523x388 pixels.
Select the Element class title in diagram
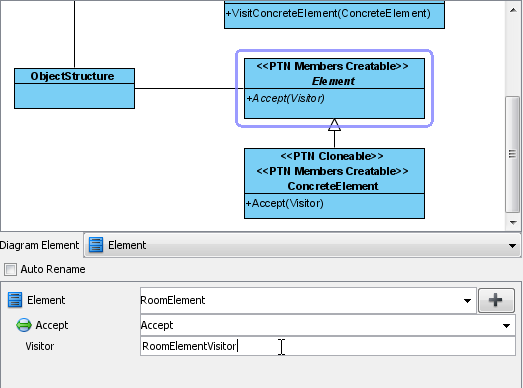(333, 81)
